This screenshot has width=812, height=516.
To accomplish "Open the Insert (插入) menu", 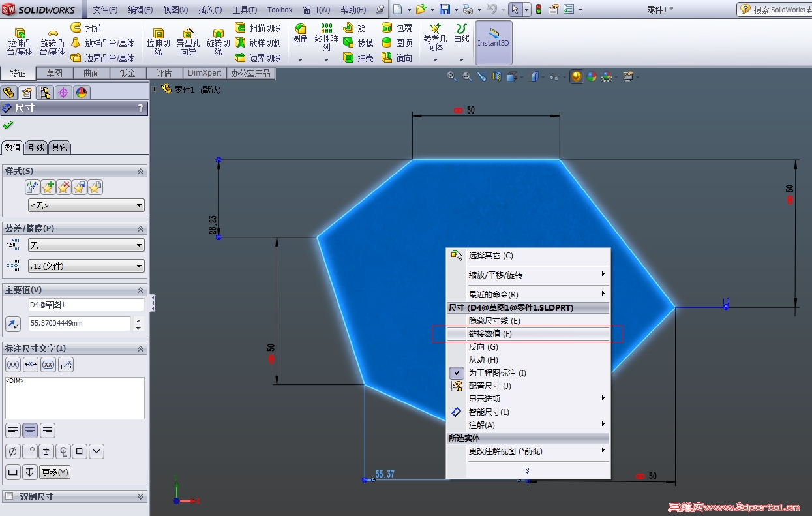I will click(x=210, y=10).
